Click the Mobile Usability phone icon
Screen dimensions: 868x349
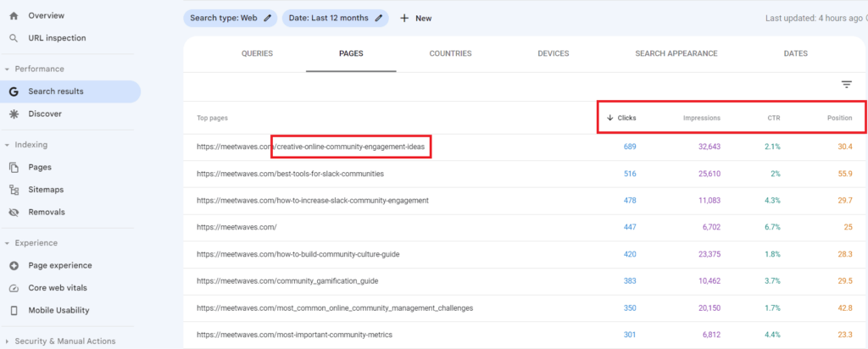coord(14,311)
